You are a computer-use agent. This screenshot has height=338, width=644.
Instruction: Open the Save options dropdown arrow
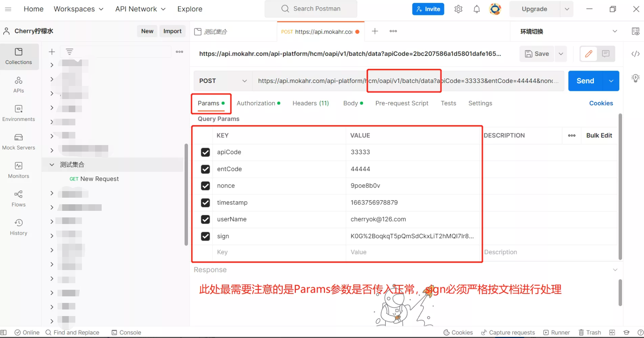561,54
